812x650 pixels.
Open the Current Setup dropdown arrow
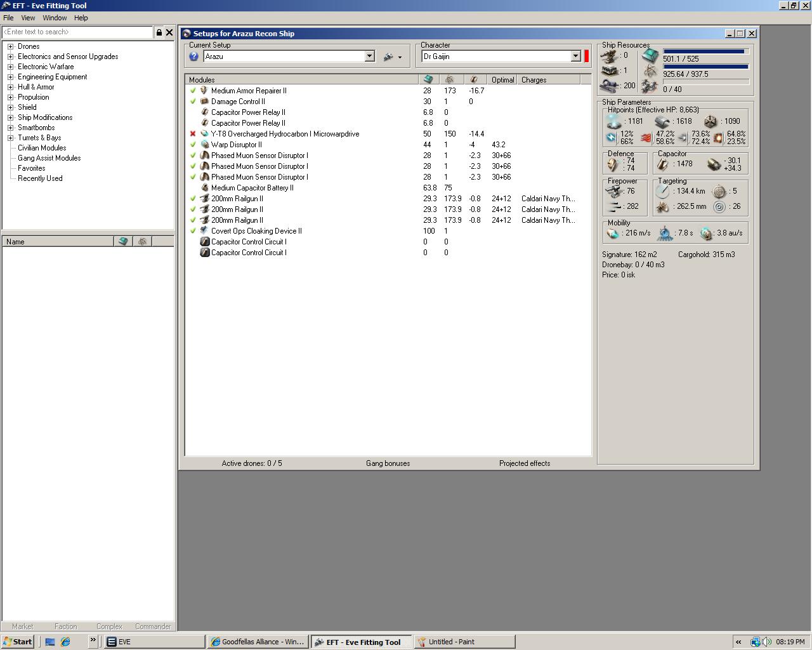pos(369,56)
